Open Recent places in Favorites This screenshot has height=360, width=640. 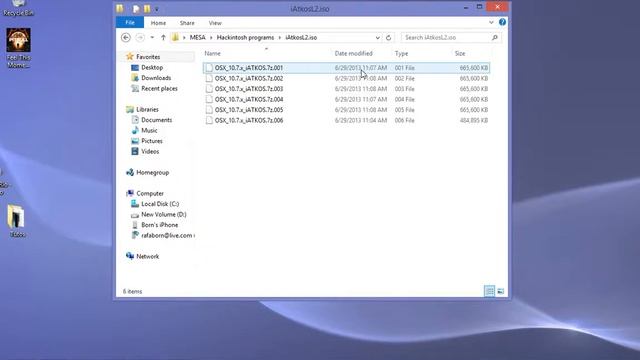pyautogui.click(x=159, y=89)
